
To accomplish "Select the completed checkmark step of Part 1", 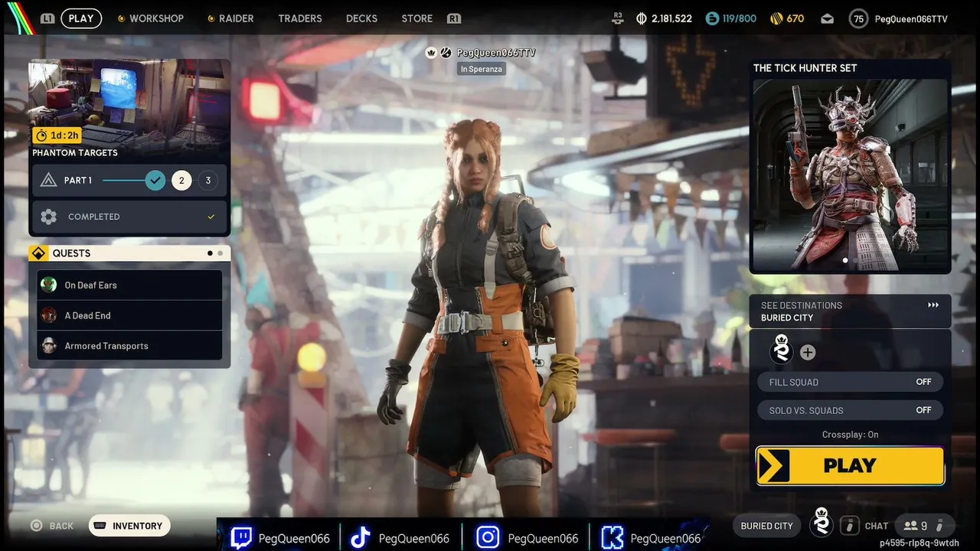I will click(x=155, y=181).
